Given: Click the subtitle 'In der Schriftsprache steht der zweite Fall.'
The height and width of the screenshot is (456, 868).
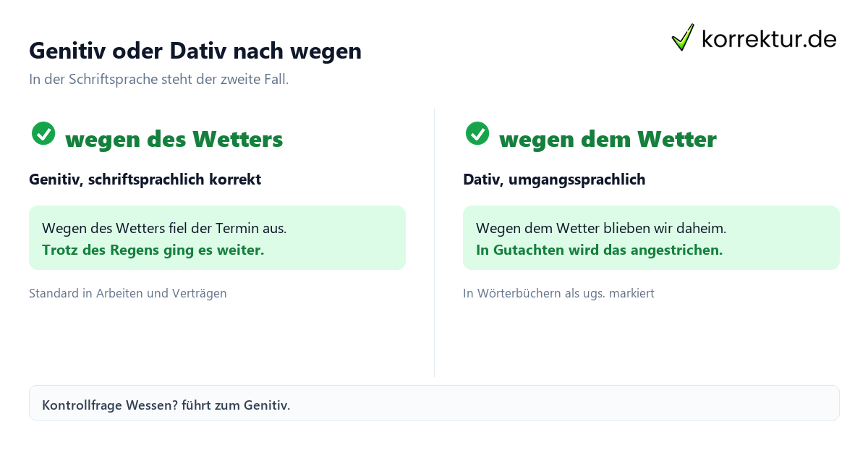Looking at the screenshot, I should pyautogui.click(x=159, y=80).
